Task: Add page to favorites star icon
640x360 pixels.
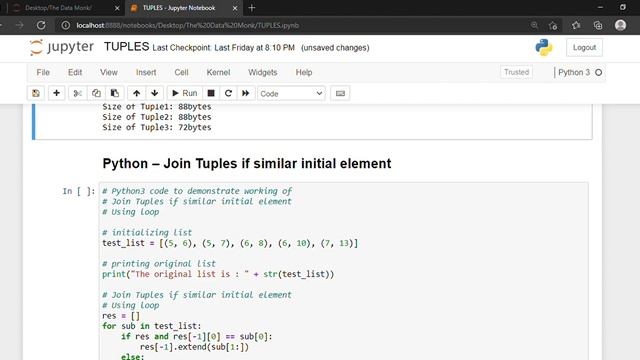Action: (553, 25)
